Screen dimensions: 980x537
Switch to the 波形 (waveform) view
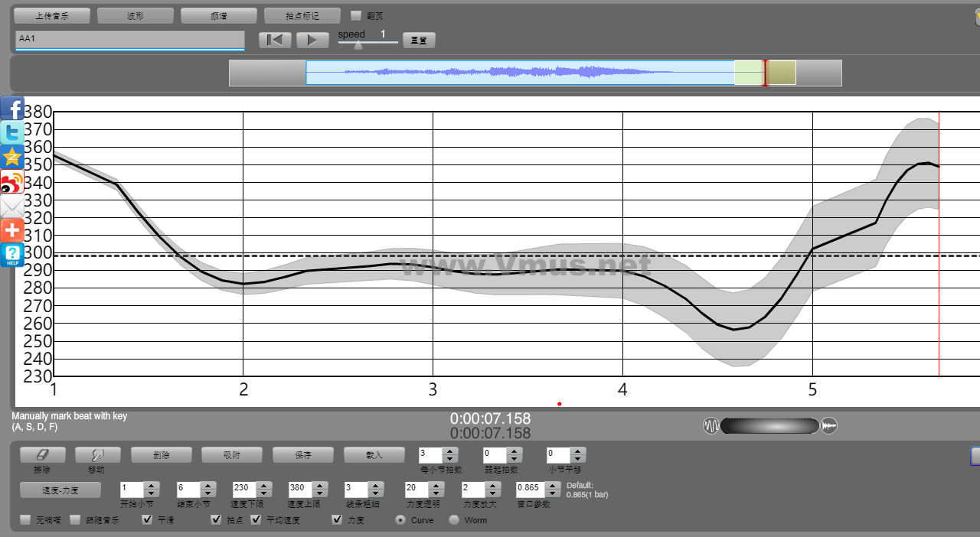coord(136,15)
